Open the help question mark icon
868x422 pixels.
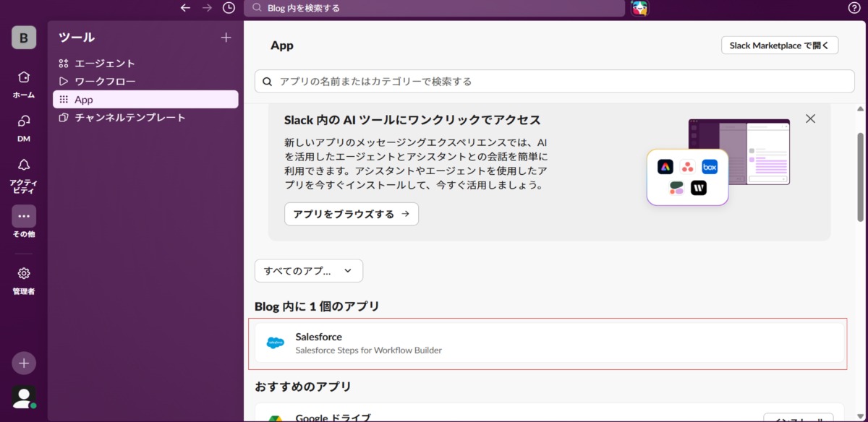(854, 8)
